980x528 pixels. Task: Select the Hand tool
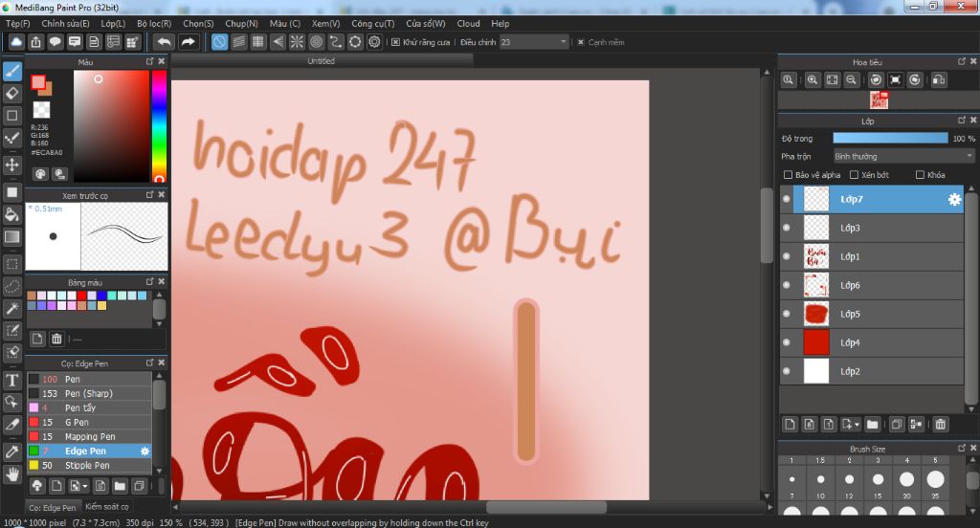click(12, 474)
